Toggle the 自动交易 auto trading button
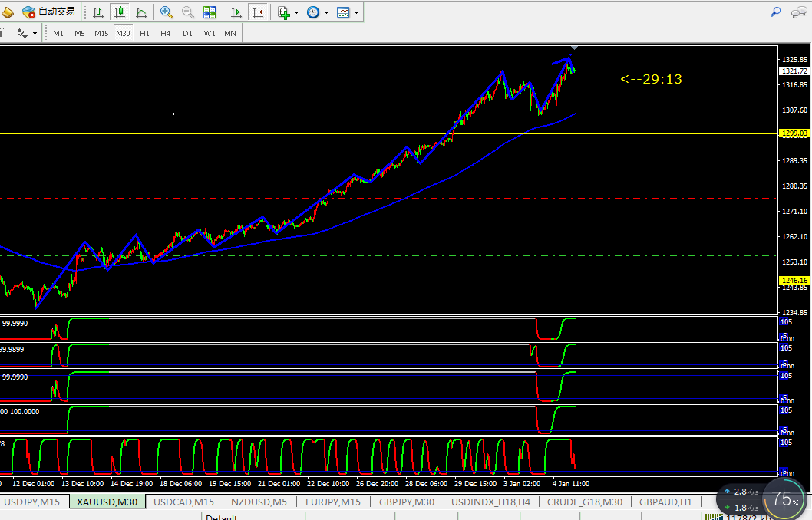 click(49, 12)
